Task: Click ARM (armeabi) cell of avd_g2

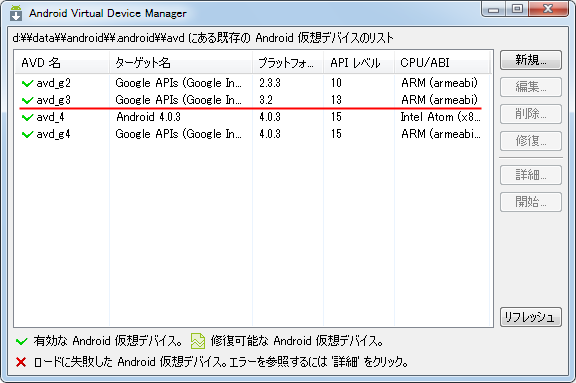Action: click(x=439, y=83)
